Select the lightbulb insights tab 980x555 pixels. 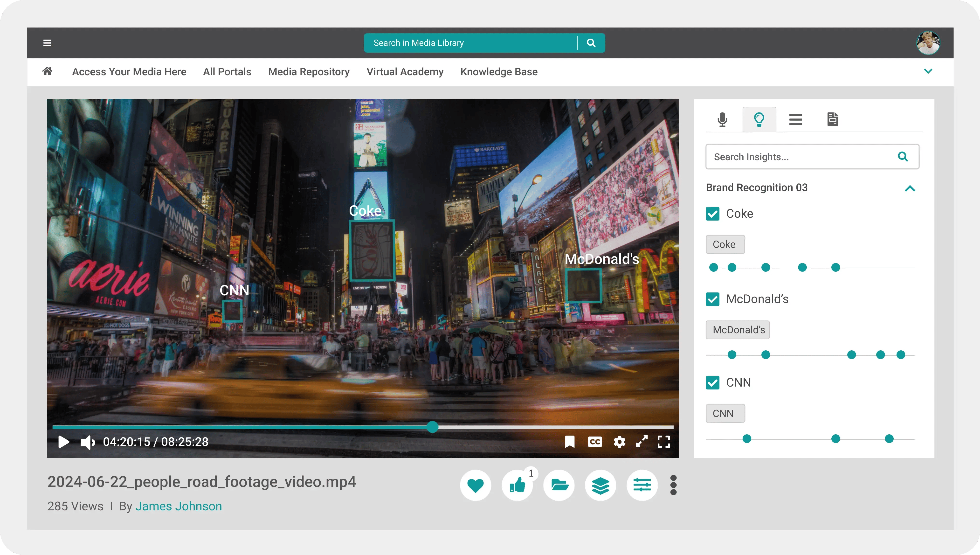point(759,119)
